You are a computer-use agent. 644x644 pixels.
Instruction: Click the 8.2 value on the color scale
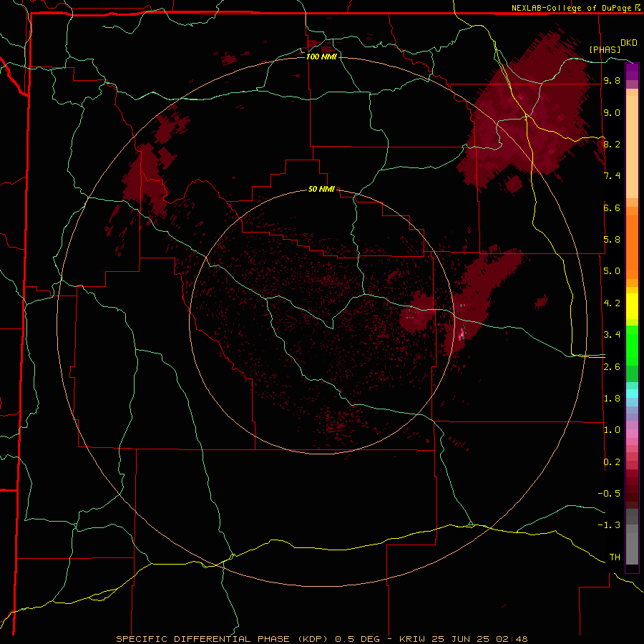612,144
